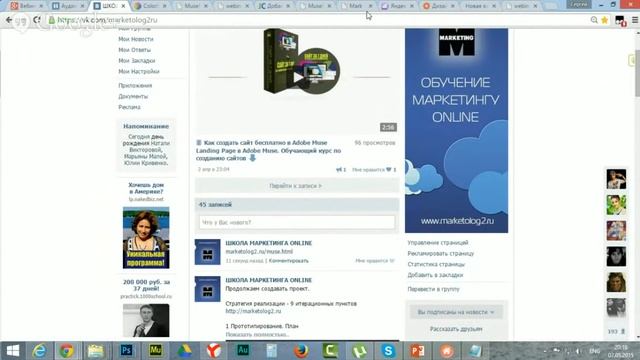Launch Internet Explorer from the taskbar
Image resolution: width=640 pixels, height=360 pixels.
pyautogui.click(x=39, y=351)
